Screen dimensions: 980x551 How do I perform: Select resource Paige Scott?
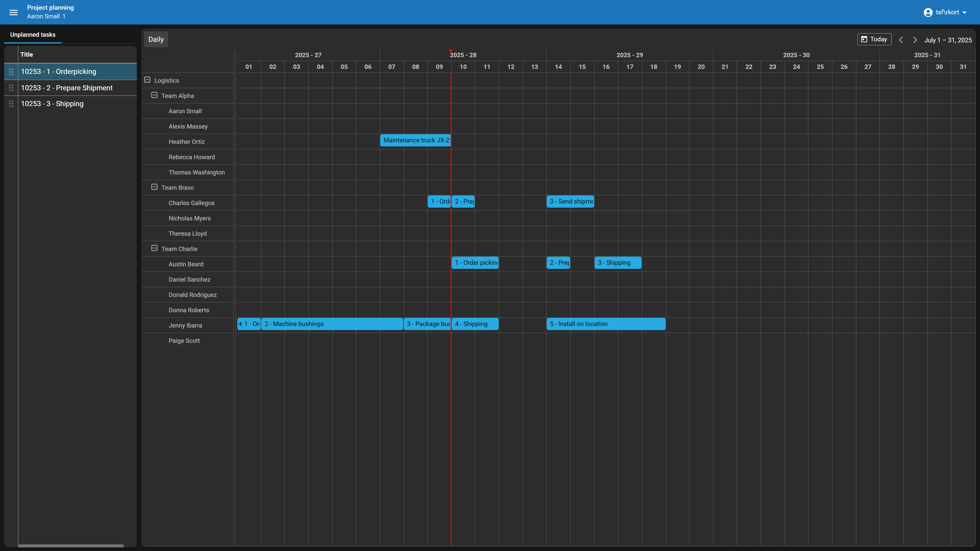[184, 341]
